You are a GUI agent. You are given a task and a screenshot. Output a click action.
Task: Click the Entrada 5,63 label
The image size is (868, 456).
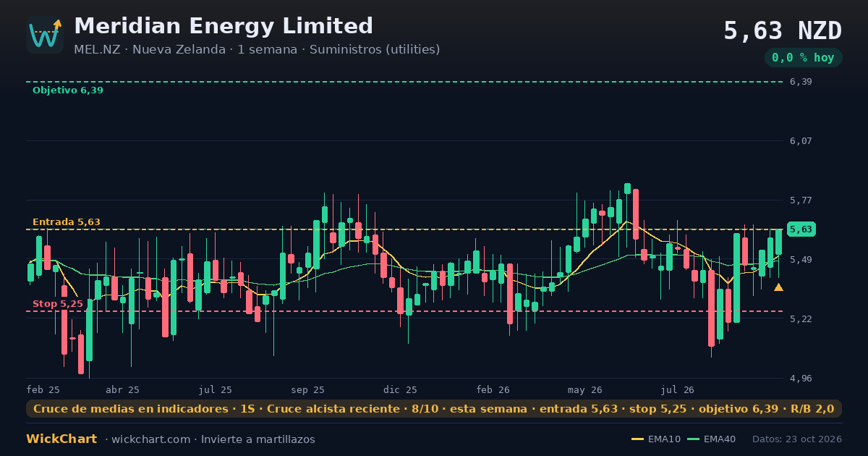[x=67, y=222]
